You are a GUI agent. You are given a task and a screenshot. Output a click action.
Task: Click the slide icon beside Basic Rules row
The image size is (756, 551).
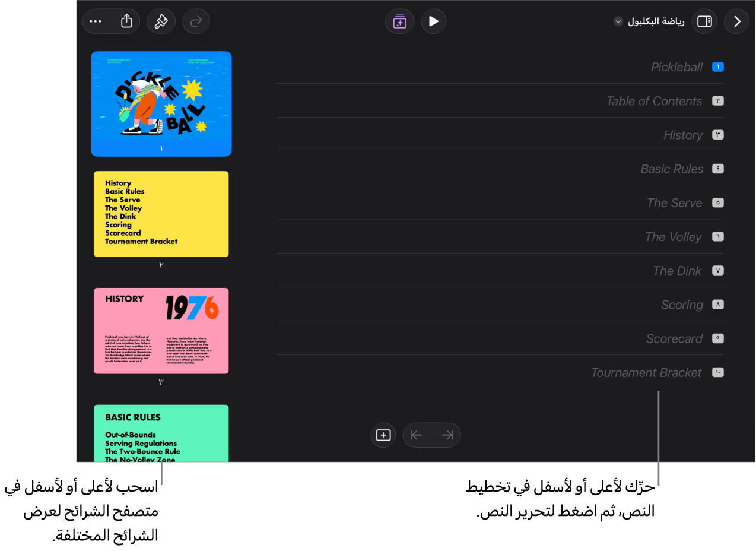[x=717, y=169]
